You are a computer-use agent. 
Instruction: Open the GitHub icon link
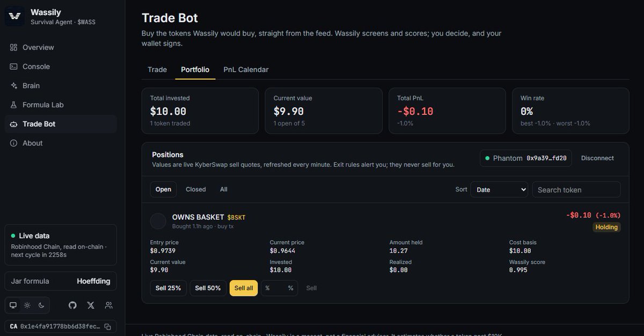(x=72, y=305)
